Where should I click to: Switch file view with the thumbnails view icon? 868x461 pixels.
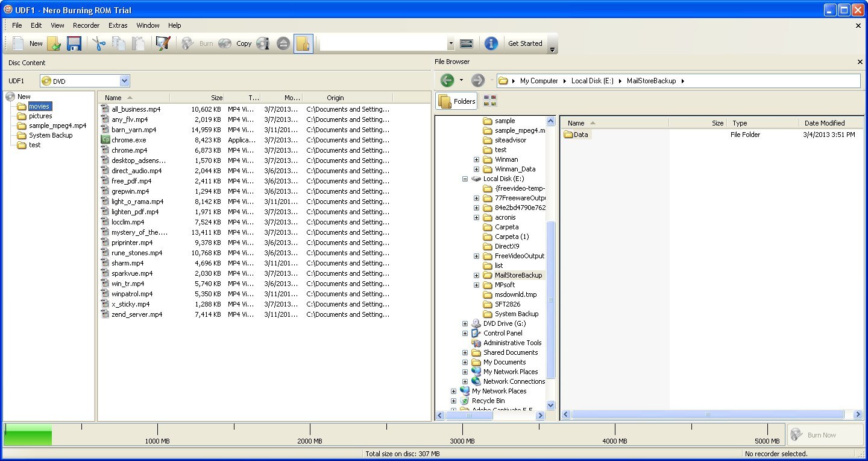tap(489, 100)
